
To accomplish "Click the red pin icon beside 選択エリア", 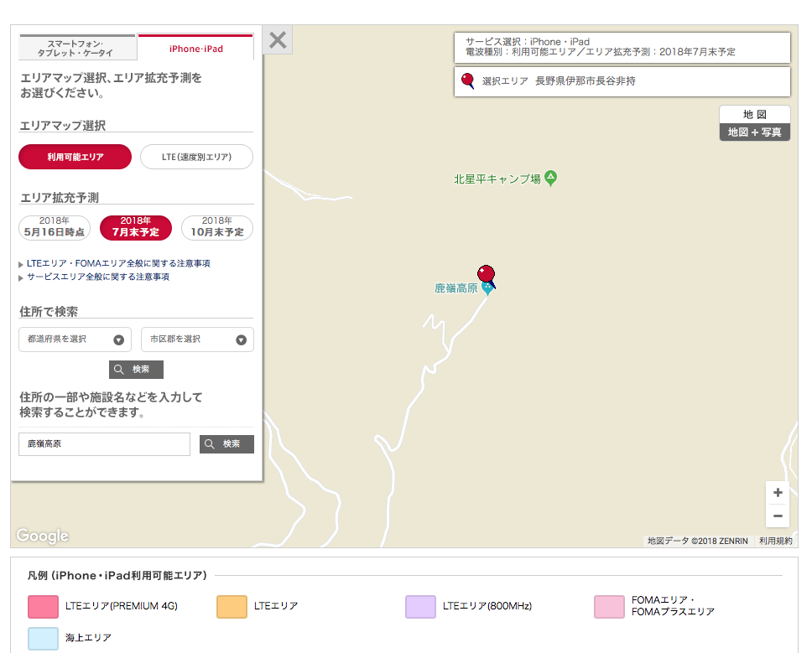I will coord(467,80).
